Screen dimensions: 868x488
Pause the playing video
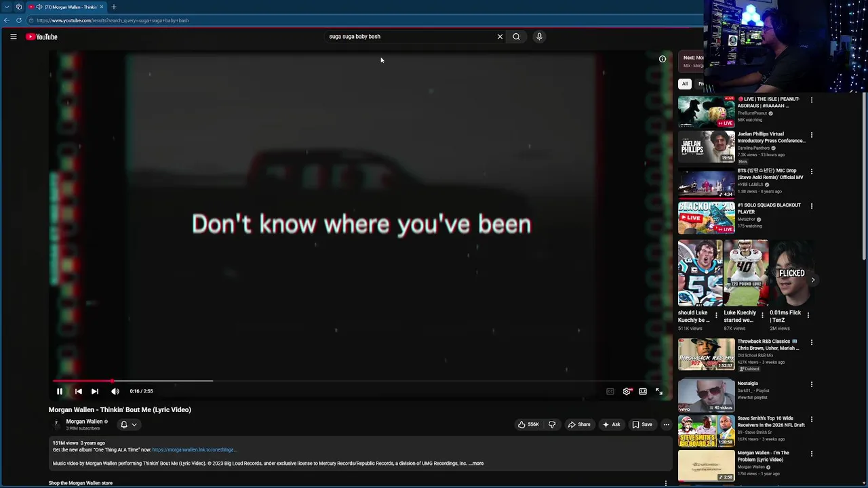point(60,391)
